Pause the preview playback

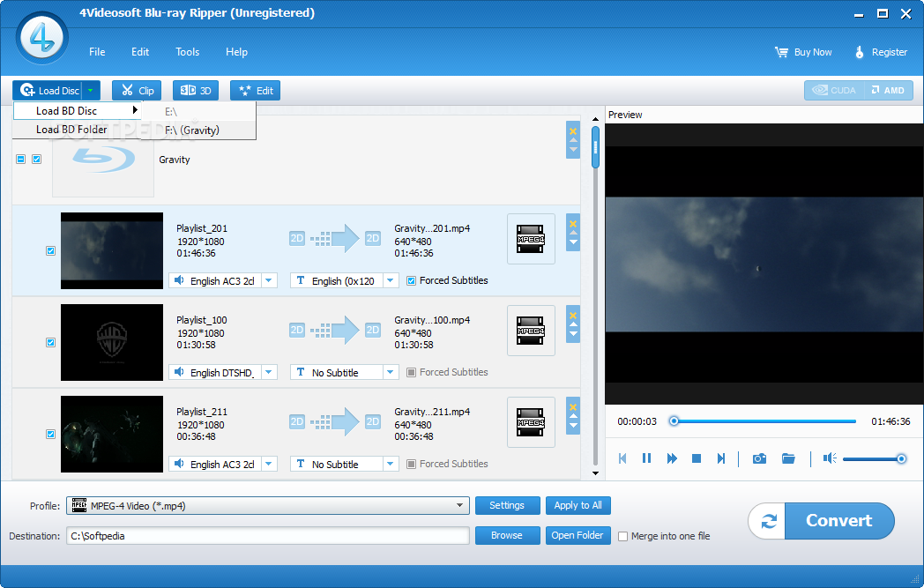point(646,458)
